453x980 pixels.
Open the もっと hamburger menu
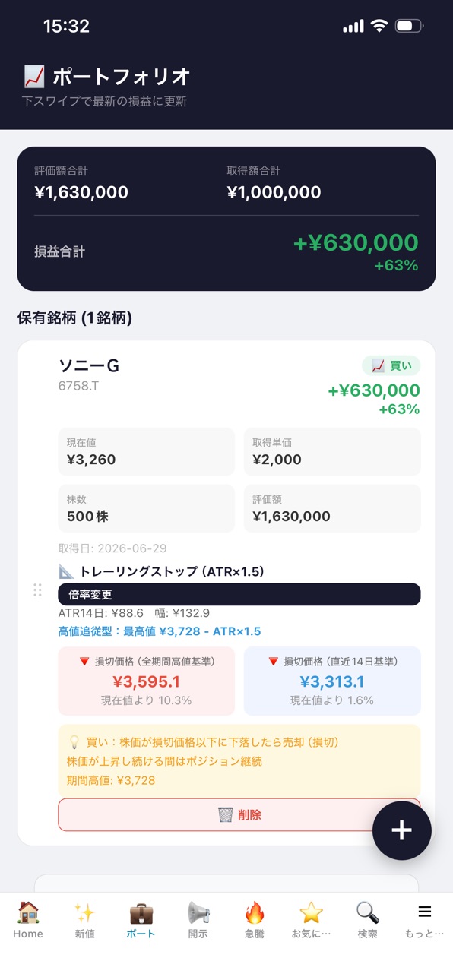(x=424, y=920)
